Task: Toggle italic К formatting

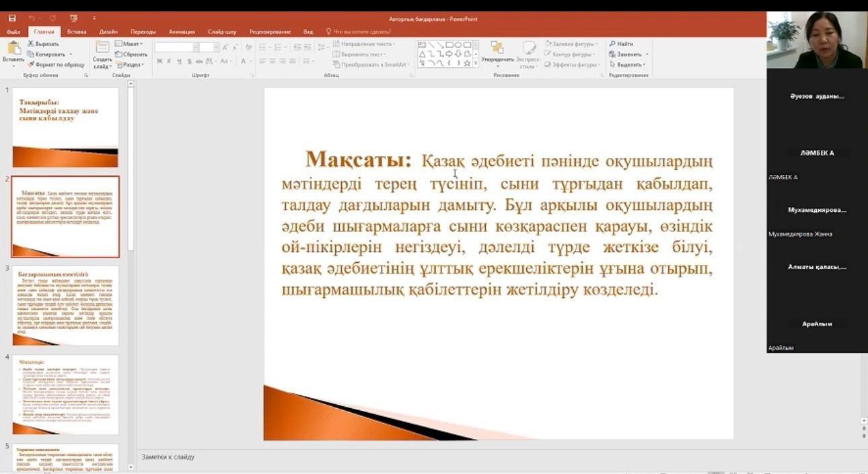Action: click(x=170, y=61)
